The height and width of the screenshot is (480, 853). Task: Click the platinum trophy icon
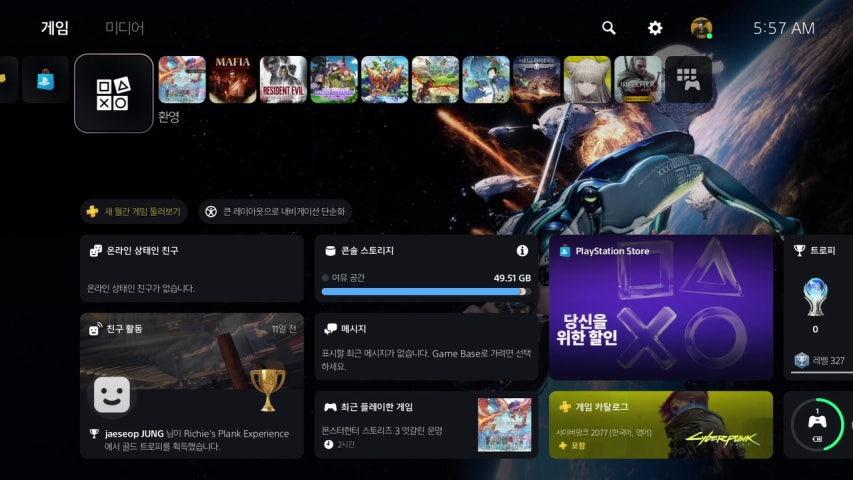(x=815, y=297)
